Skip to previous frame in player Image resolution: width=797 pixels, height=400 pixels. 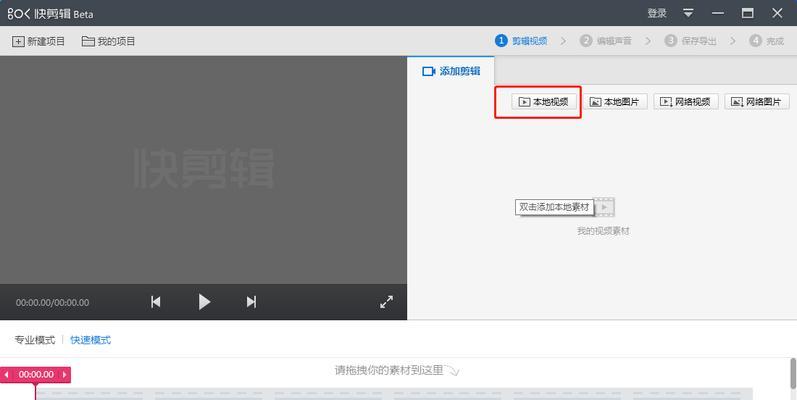pyautogui.click(x=156, y=302)
